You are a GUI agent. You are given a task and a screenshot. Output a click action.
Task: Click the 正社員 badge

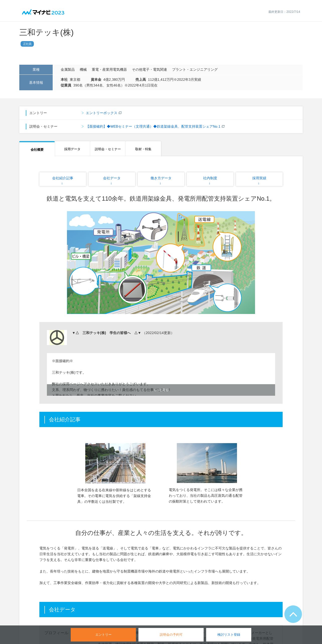pyautogui.click(x=27, y=44)
